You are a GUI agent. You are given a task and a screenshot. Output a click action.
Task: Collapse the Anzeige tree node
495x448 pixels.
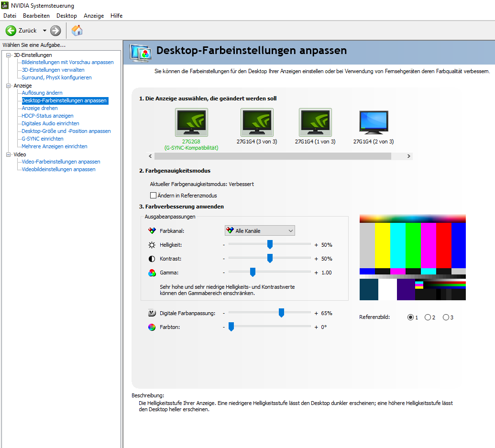pos(9,86)
